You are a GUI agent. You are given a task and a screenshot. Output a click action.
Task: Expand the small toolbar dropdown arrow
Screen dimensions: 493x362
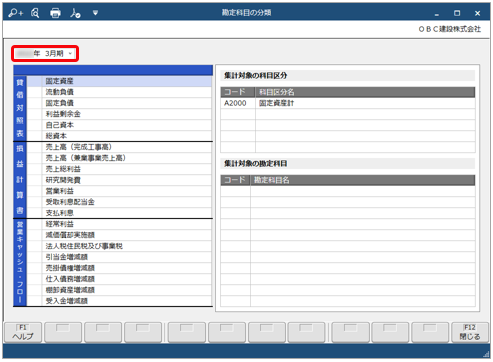point(95,13)
